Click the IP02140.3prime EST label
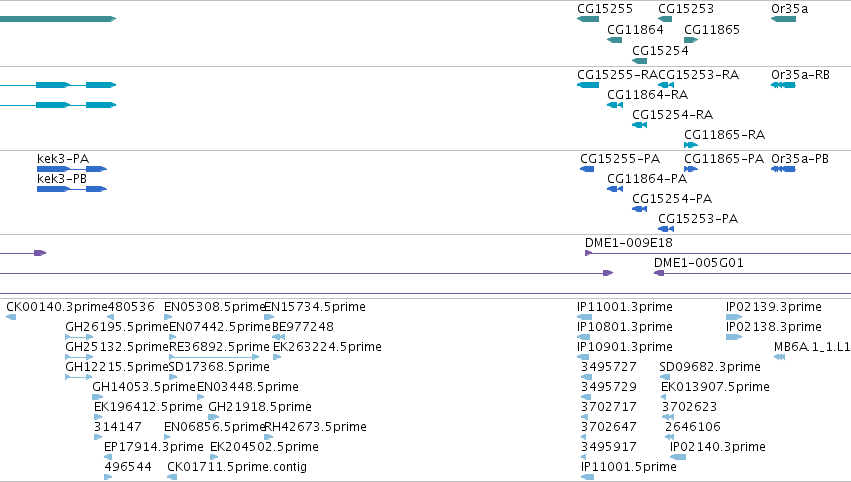Screen dimensions: 851x482 click(718, 447)
